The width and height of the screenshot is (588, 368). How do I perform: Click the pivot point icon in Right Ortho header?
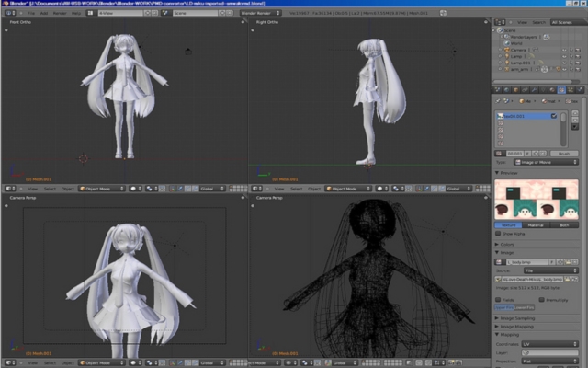(398, 189)
